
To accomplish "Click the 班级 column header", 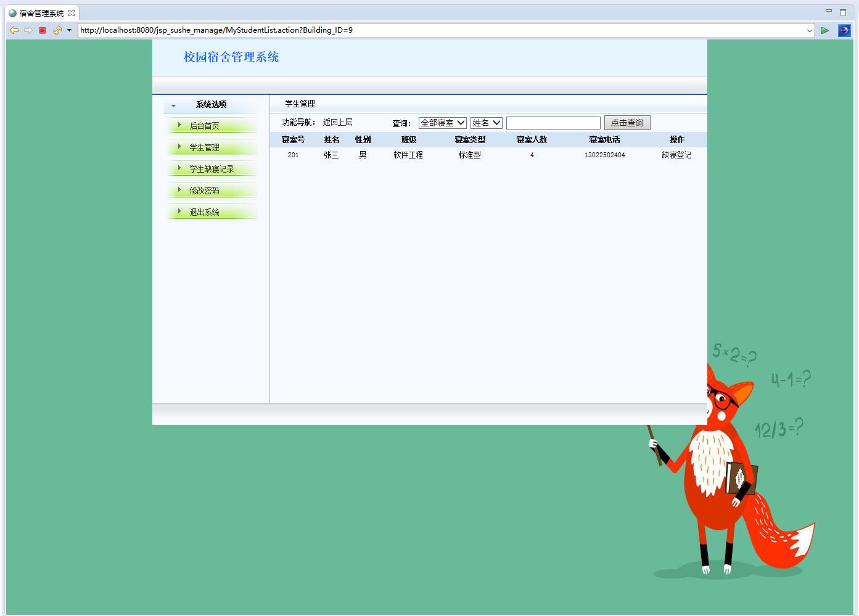I will 409,140.
